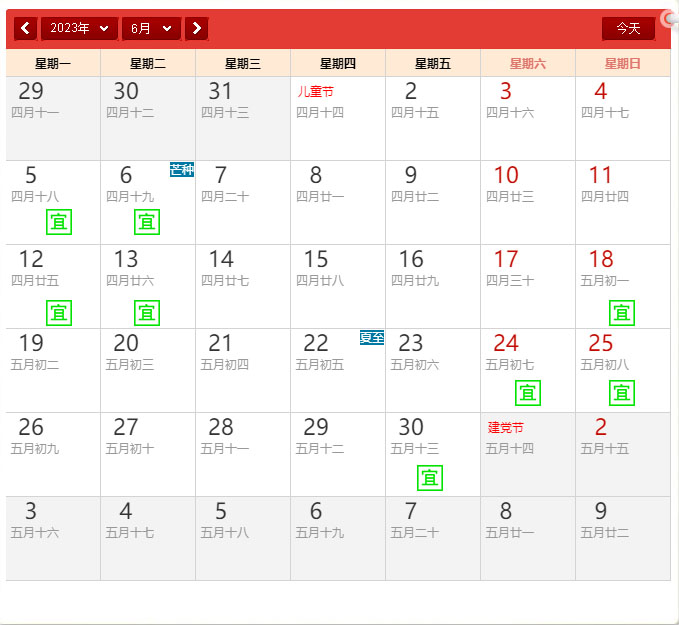Viewport: 679px width, 625px height.
Task: Select June 4 四月十七
Action: [x=623, y=119]
